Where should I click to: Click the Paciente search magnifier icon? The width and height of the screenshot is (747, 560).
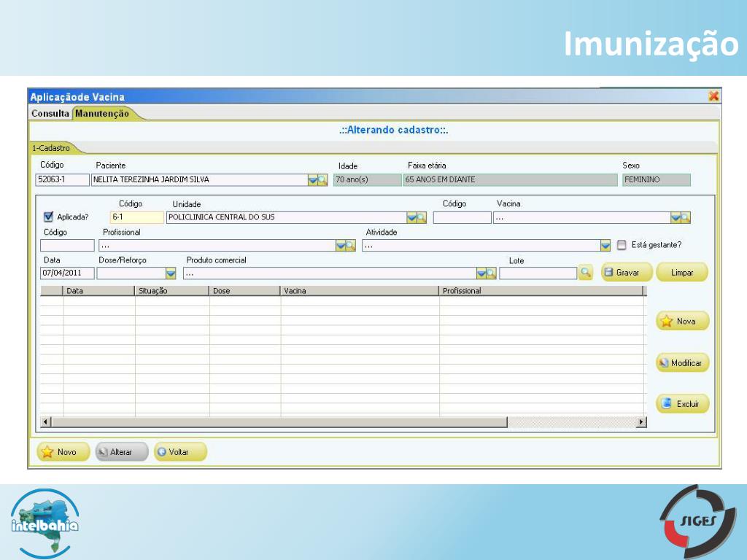point(322,180)
